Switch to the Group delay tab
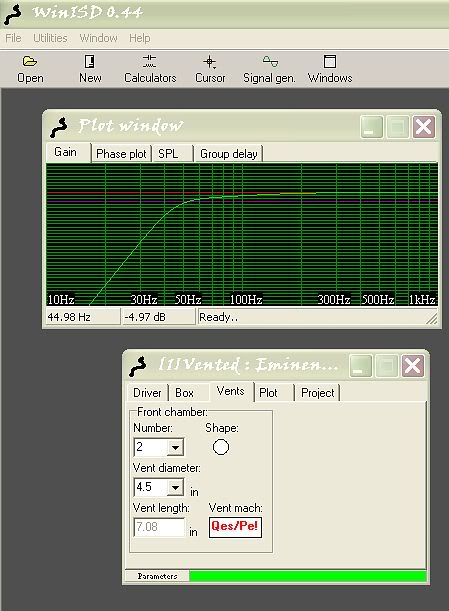449x611 pixels. tap(229, 154)
